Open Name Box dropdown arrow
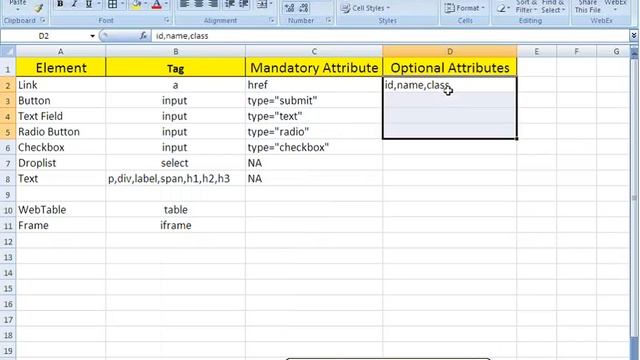640x360 pixels. [x=93, y=36]
